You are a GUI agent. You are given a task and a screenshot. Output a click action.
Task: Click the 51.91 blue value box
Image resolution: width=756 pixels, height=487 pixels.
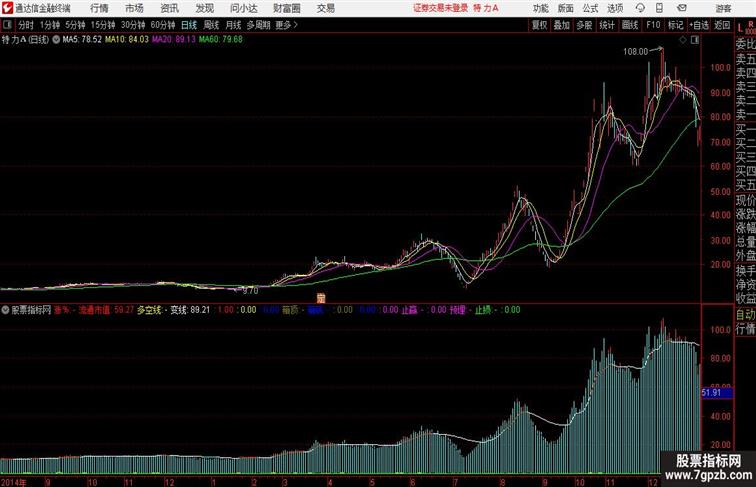tap(717, 393)
